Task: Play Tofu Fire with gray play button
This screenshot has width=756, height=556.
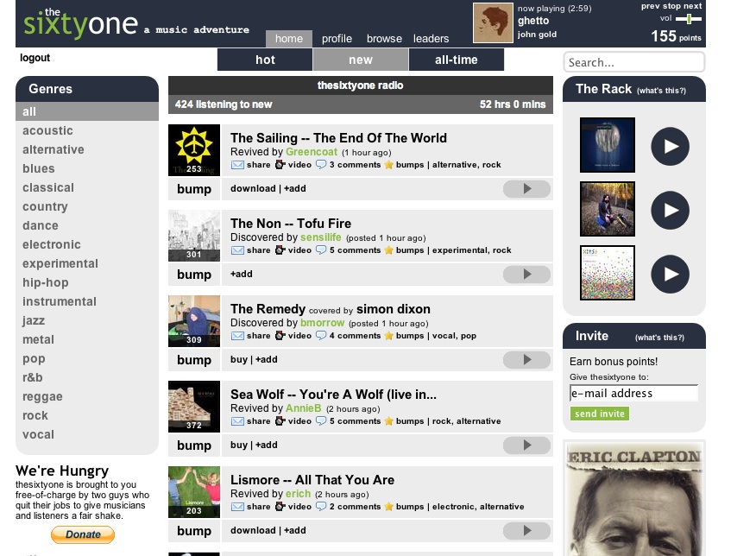Action: point(526,275)
